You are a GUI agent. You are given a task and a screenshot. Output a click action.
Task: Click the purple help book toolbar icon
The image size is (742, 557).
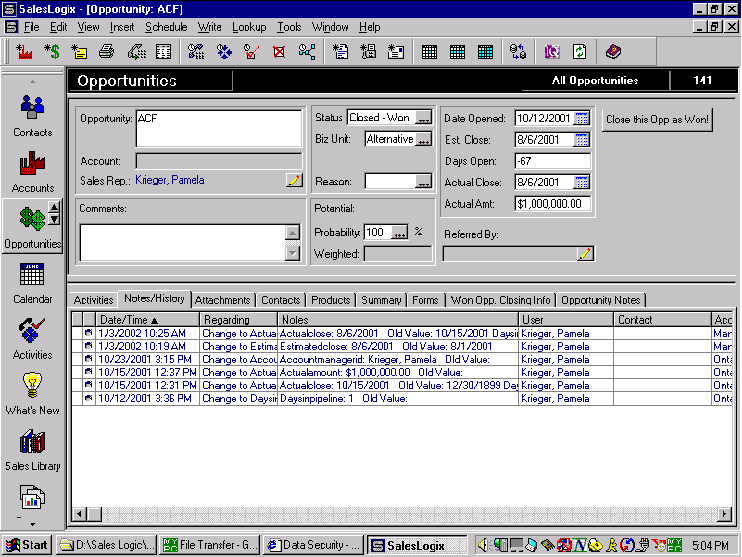point(613,52)
